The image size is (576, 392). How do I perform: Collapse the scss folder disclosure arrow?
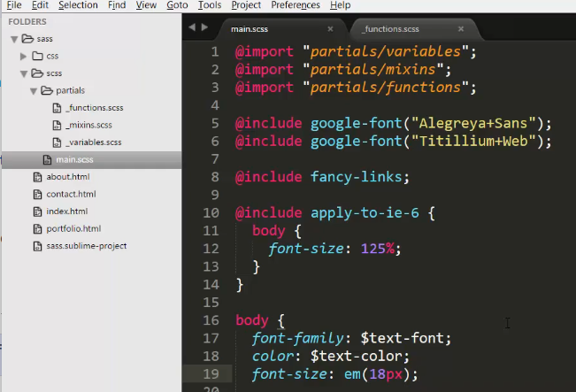click(x=24, y=73)
